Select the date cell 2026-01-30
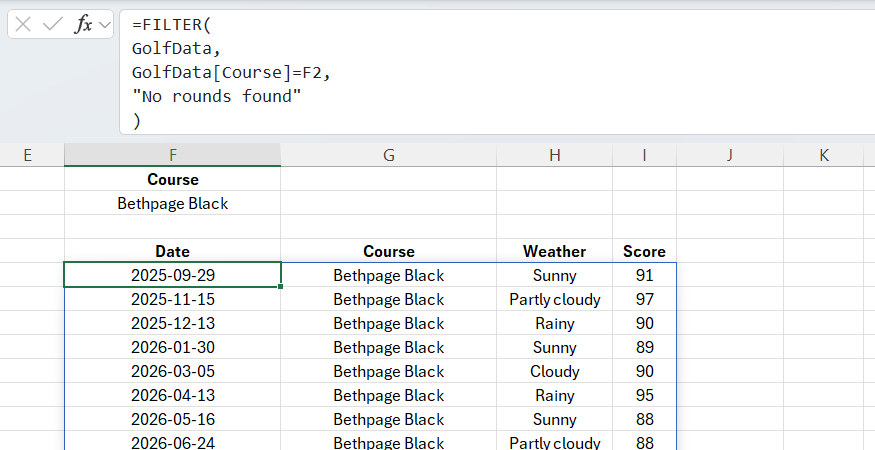 point(172,347)
